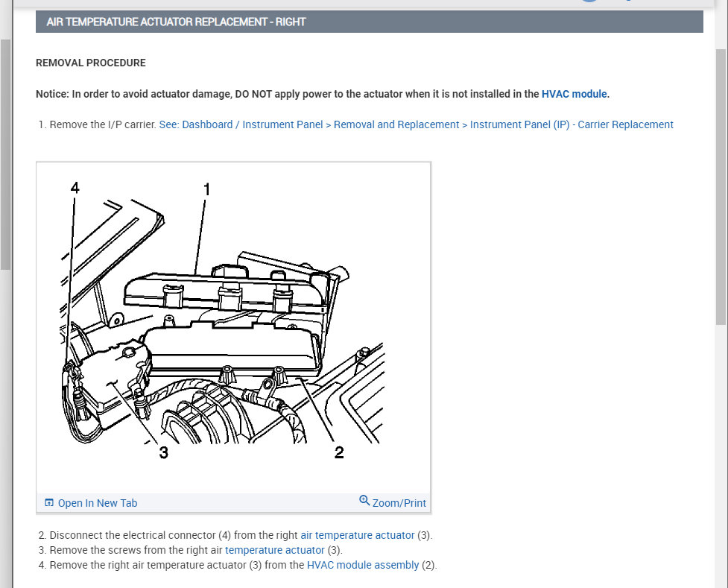
Task: Click the Removal Procedure heading
Action: 91,63
